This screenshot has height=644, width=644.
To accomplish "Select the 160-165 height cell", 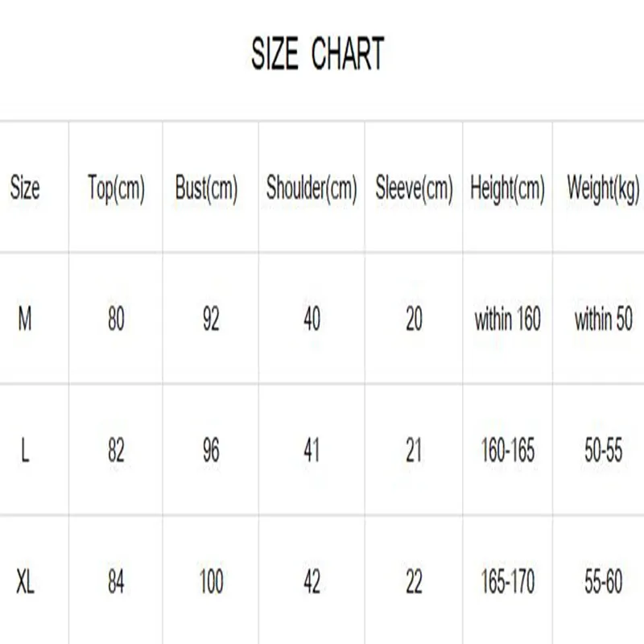I will 507,451.
